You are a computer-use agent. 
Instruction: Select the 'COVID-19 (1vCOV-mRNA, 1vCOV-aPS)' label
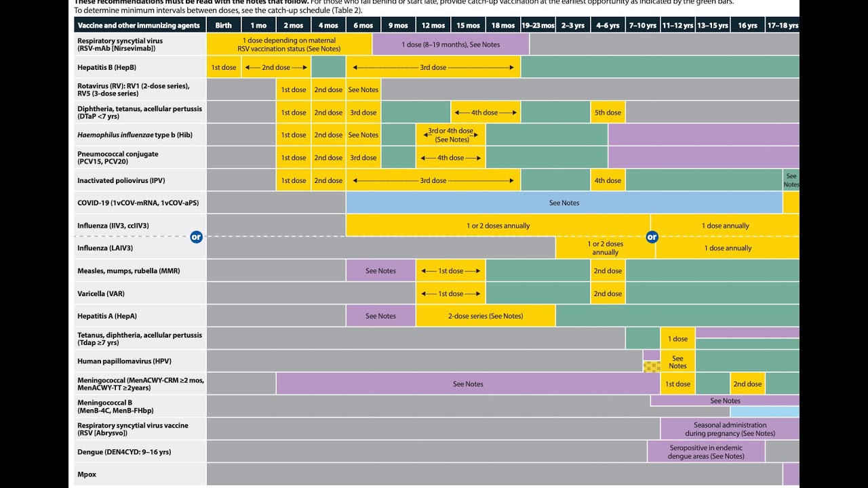coord(139,203)
